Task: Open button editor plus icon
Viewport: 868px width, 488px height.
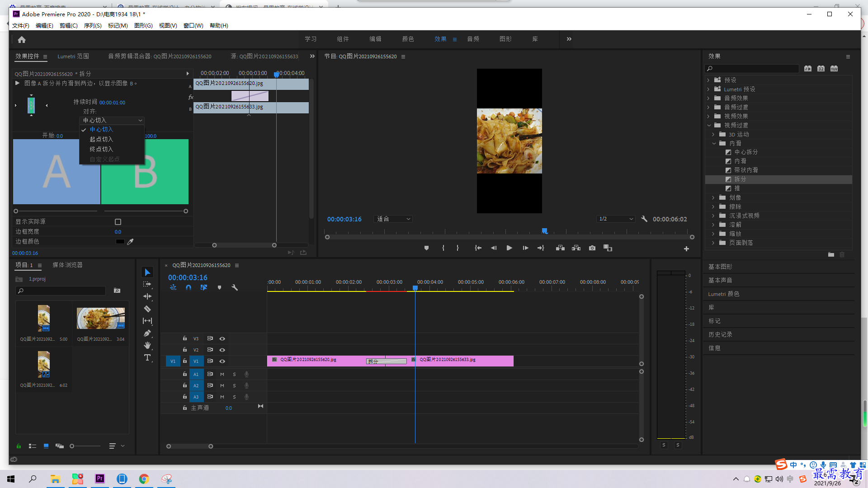Action: 686,249
